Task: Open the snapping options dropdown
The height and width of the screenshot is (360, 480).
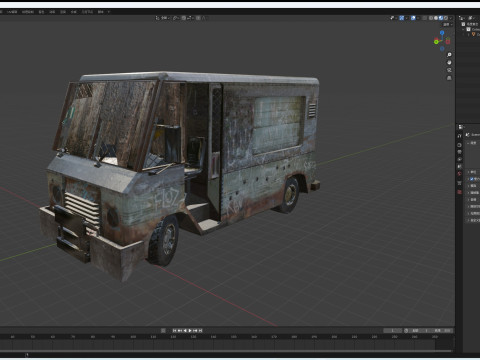Action: (190, 18)
